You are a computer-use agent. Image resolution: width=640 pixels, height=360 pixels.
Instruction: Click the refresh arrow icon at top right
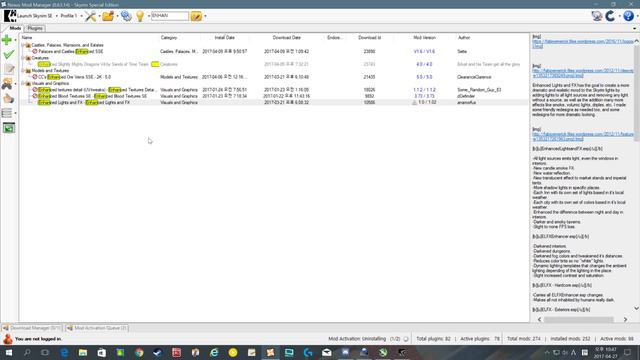pyautogui.click(x=610, y=16)
